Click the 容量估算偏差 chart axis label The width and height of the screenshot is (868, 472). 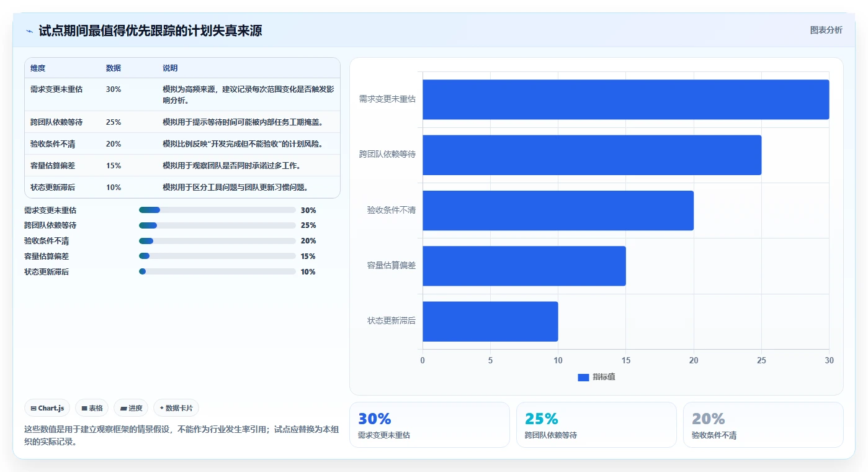point(391,265)
